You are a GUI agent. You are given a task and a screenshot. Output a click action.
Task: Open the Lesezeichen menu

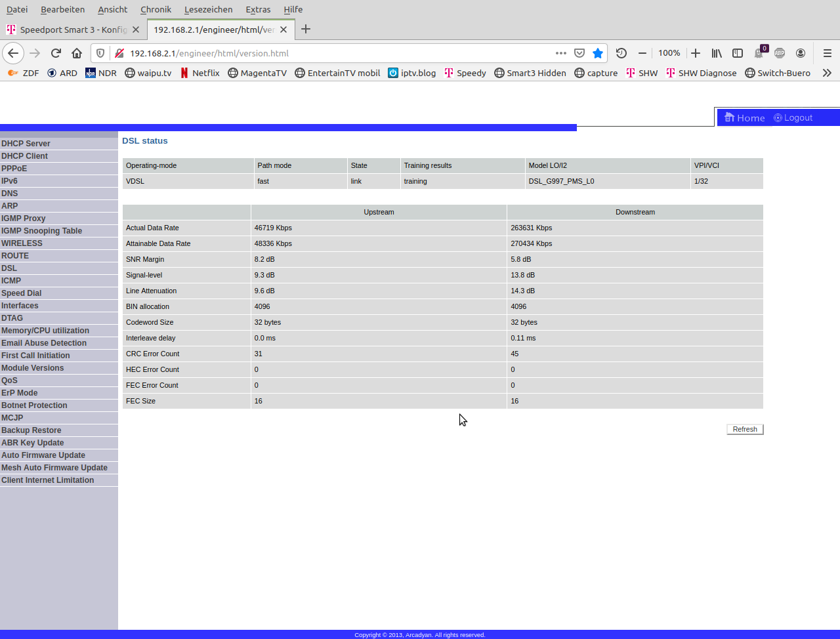pyautogui.click(x=208, y=9)
